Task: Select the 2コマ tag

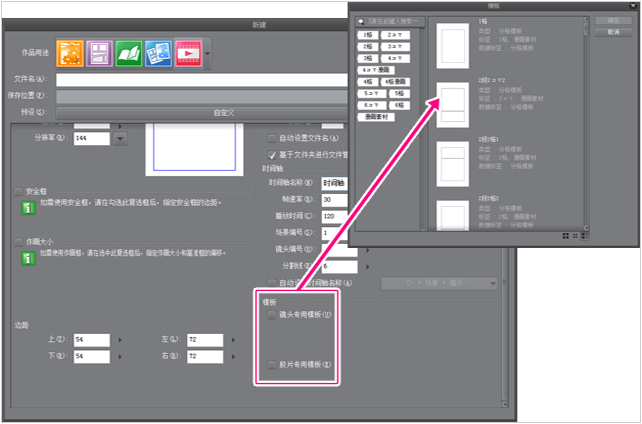Action: 395,35
